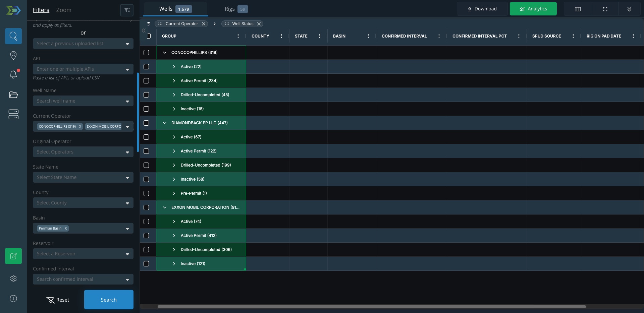644x313 pixels.
Task: Check the Active Permit (412) row checkbox
Action: pyautogui.click(x=146, y=236)
